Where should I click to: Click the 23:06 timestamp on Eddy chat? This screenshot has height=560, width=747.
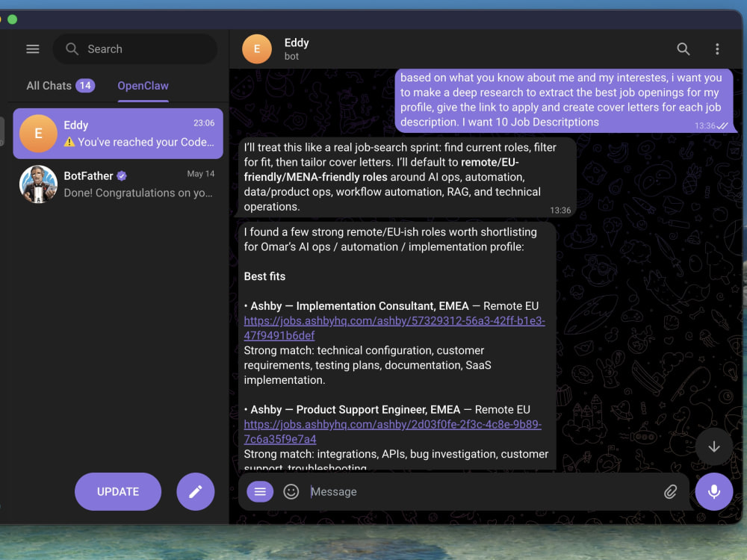pos(204,123)
